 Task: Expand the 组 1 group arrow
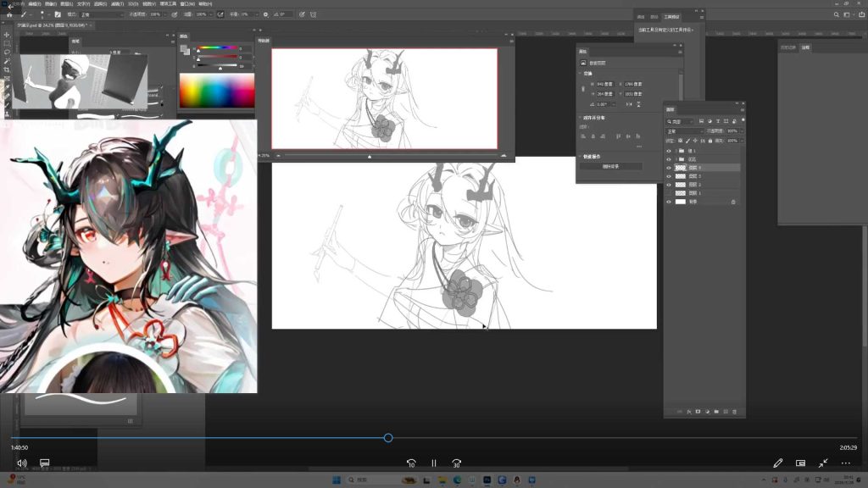click(676, 151)
